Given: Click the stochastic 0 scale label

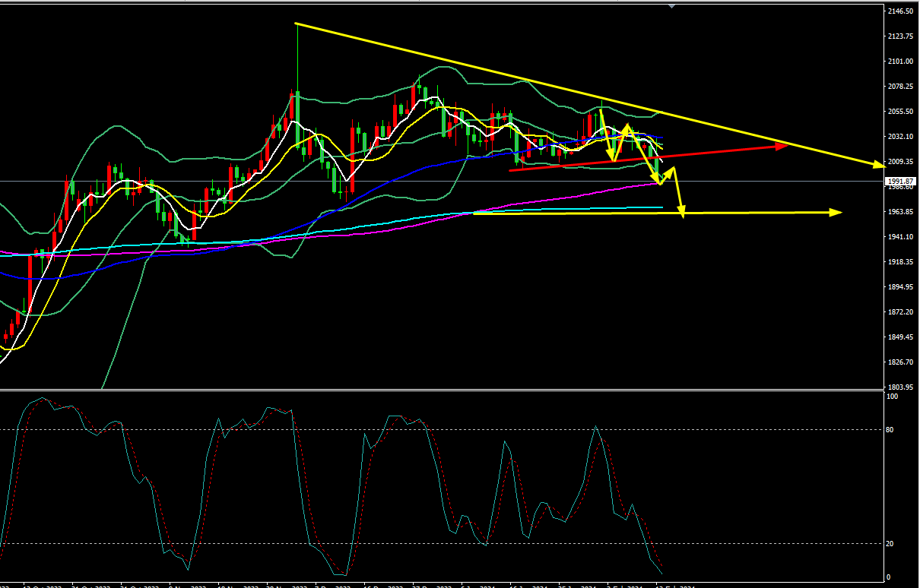Looking at the screenshot, I should (x=890, y=577).
